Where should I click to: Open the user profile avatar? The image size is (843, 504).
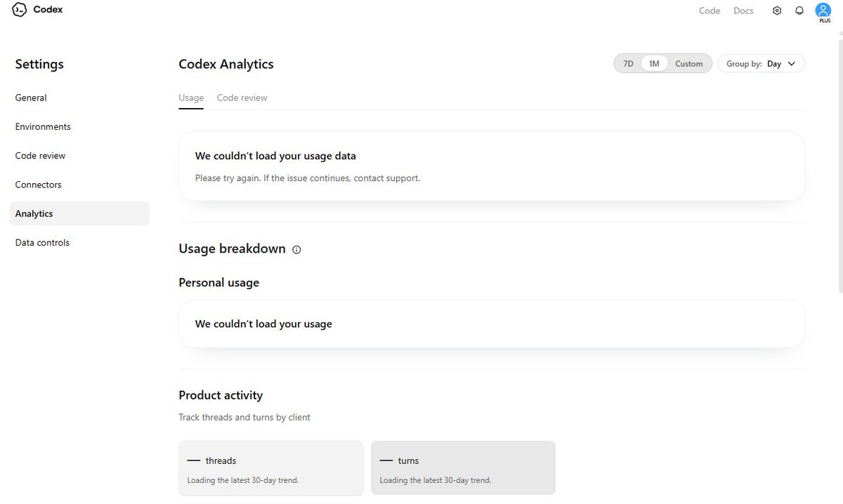click(x=823, y=10)
